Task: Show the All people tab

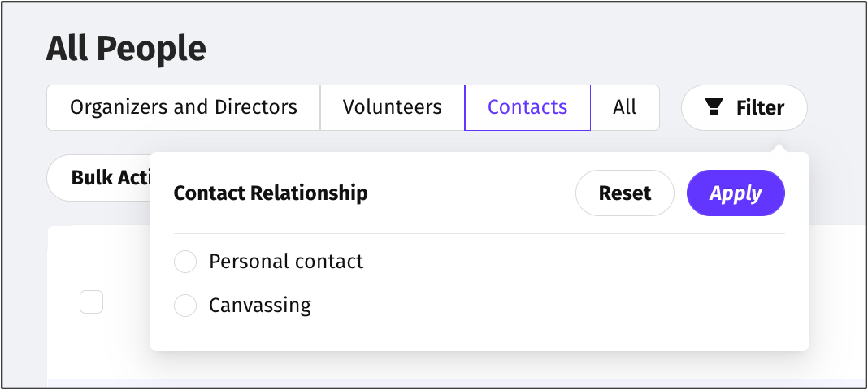Action: click(x=625, y=107)
